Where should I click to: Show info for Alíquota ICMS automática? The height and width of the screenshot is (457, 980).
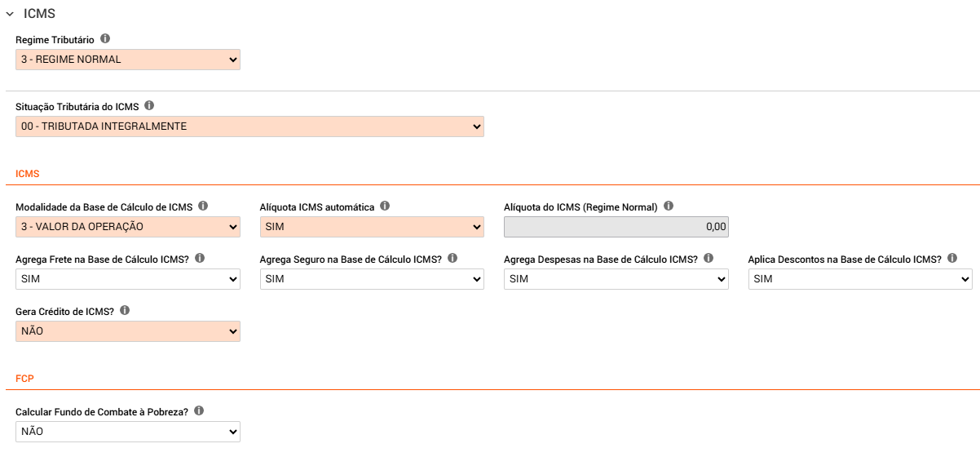pyautogui.click(x=385, y=206)
